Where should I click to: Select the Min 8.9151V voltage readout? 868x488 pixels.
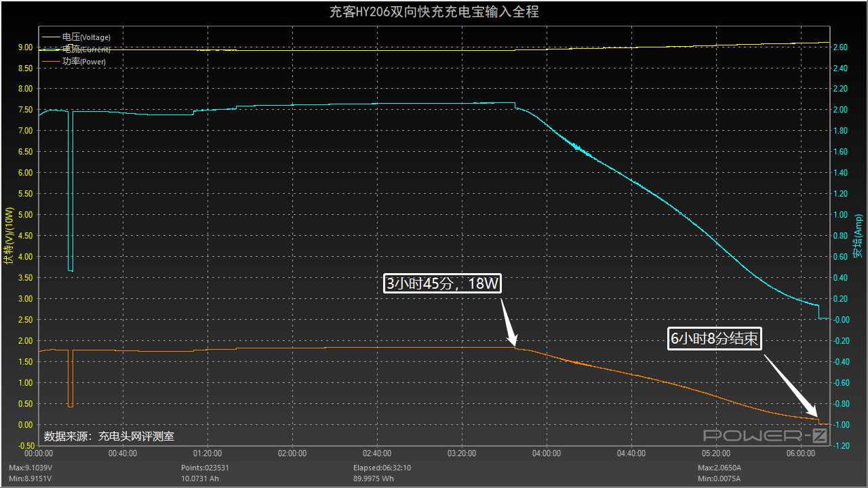coord(30,479)
